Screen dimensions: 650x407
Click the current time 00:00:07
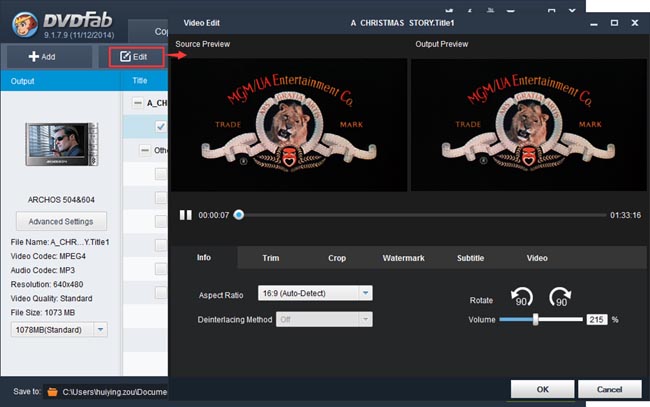[x=213, y=215]
